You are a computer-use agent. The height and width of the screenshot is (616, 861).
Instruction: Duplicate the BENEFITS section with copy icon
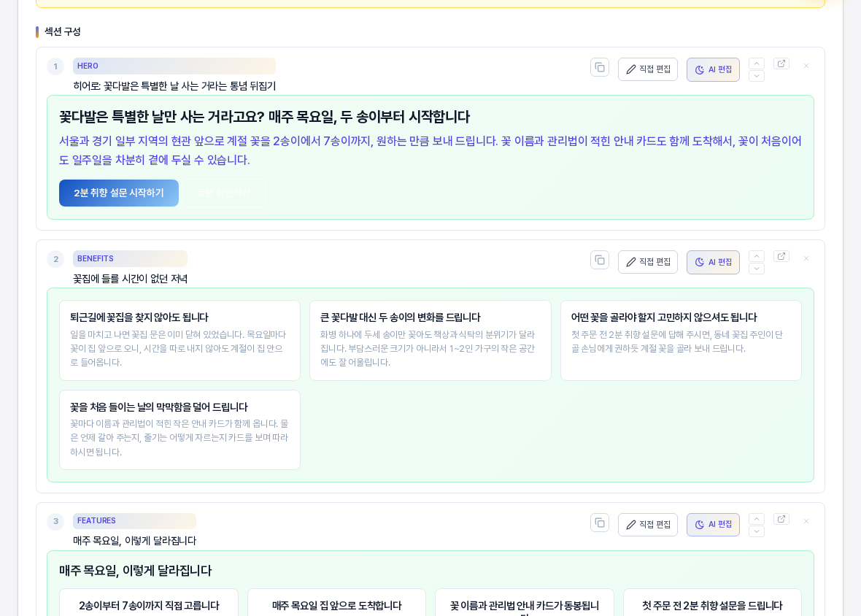(600, 261)
